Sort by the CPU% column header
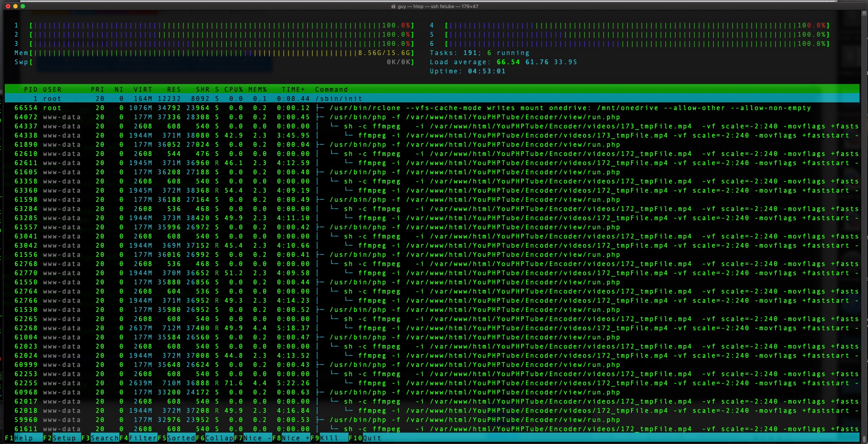The height and width of the screenshot is (444, 868). tap(234, 90)
